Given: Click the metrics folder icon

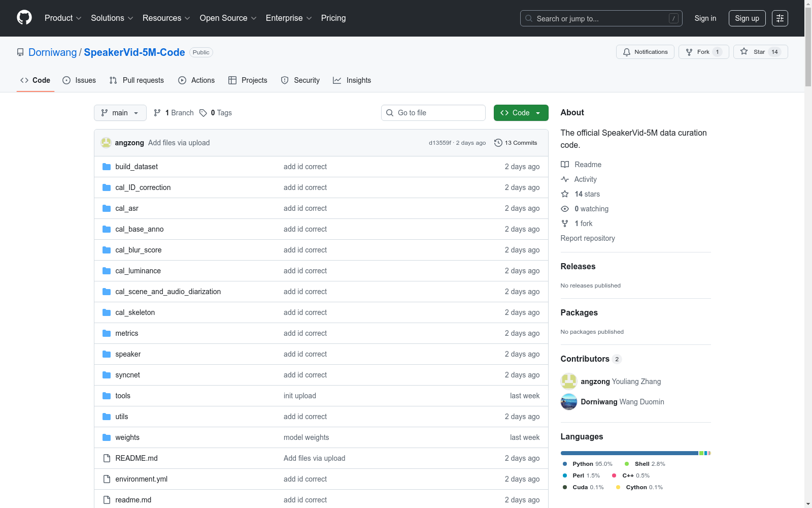Looking at the screenshot, I should click(x=107, y=333).
